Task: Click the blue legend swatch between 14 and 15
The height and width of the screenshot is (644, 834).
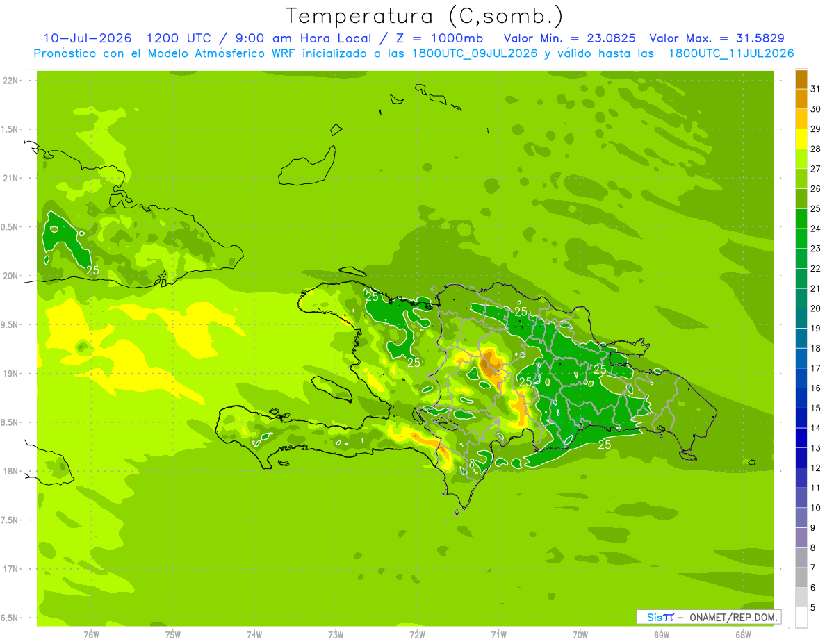Action: (801, 418)
